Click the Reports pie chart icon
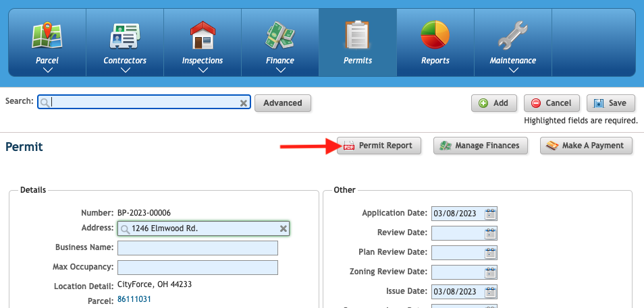Viewport: 644px width, 308px height. (x=435, y=35)
